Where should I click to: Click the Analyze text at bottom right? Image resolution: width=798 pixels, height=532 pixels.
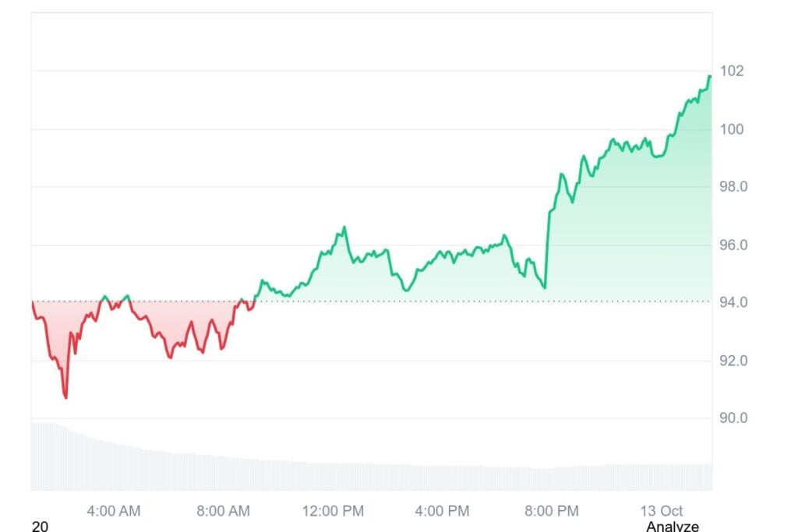672,527
